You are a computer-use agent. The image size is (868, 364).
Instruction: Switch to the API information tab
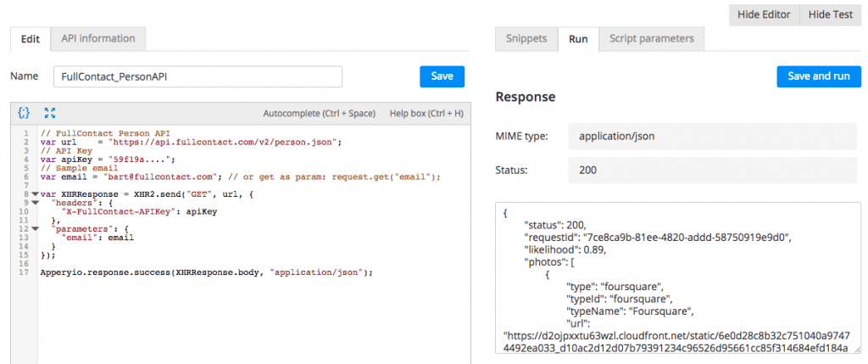97,38
